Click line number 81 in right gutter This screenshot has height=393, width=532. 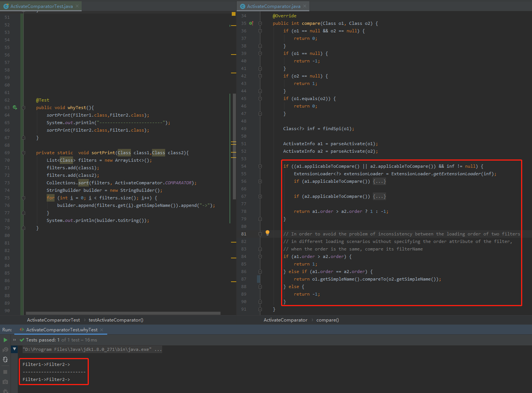[244, 234]
